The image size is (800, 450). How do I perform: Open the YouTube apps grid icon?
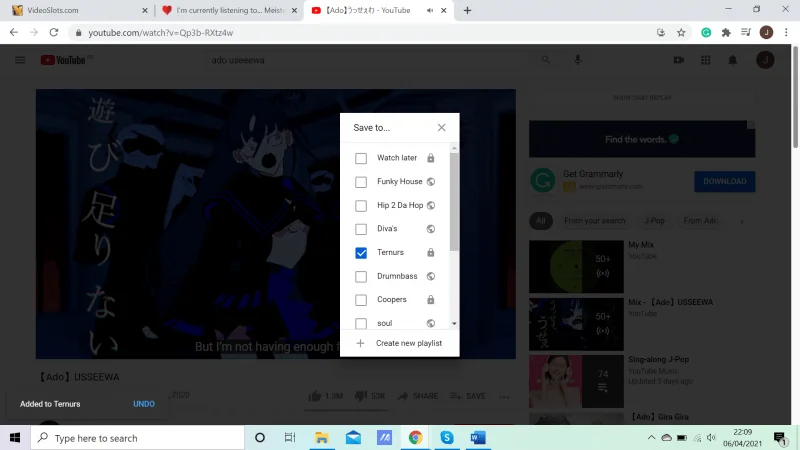[x=706, y=60]
